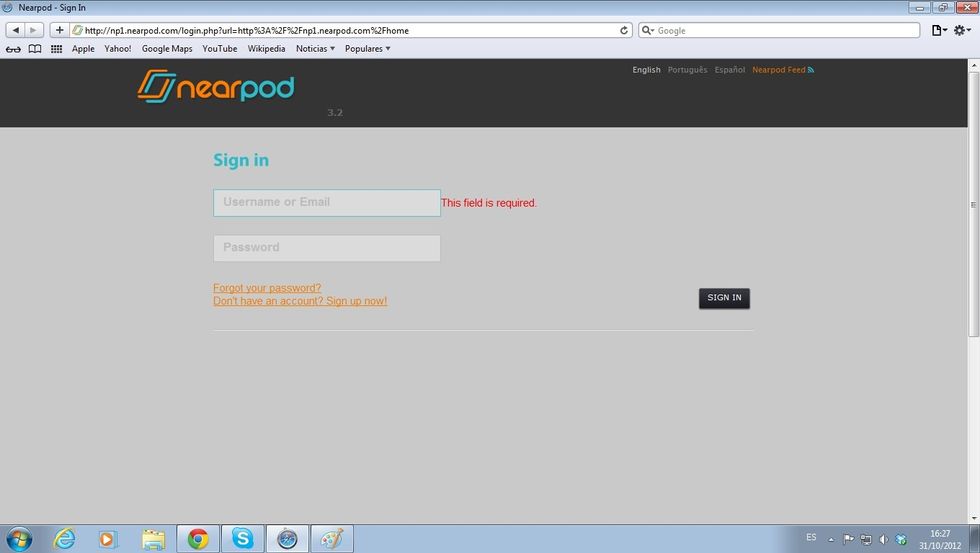Add bookmark with the plus button

[x=59, y=30]
